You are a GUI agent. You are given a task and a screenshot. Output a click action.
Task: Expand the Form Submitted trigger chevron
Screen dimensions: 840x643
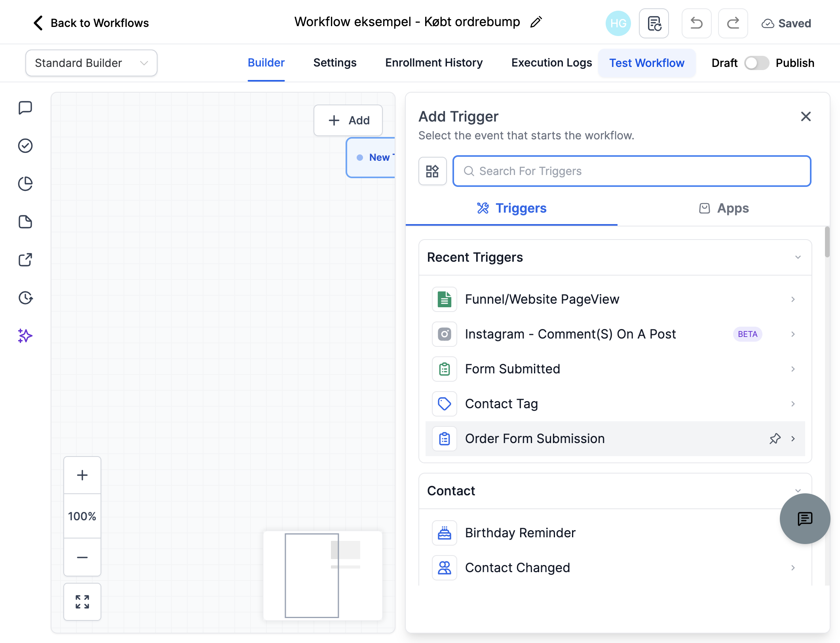coord(793,369)
